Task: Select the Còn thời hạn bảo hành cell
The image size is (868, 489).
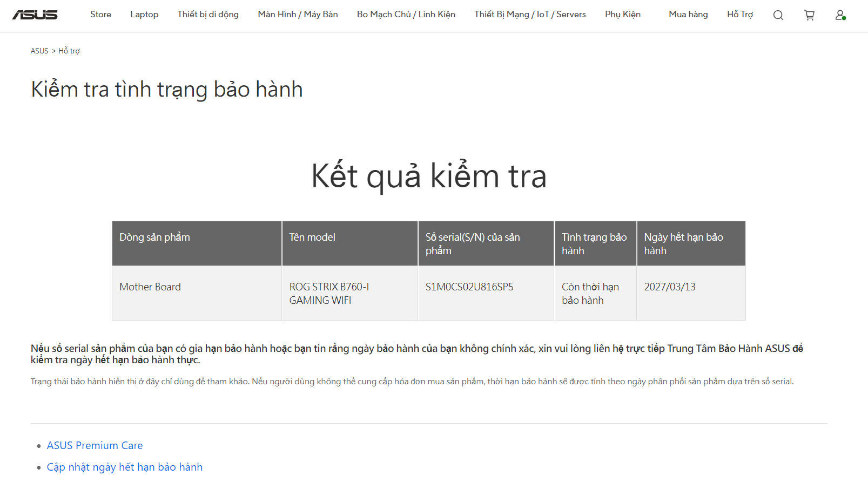Action: point(595,293)
